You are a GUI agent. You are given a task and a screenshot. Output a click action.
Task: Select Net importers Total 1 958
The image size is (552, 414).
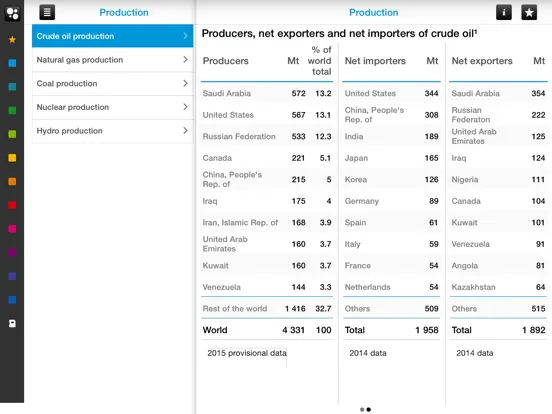[x=427, y=330]
